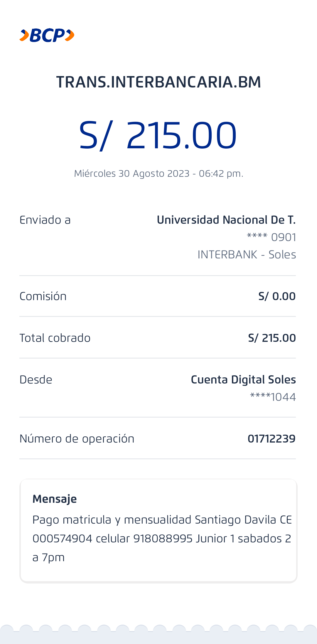Tap the Total cobrado label
The width and height of the screenshot is (317, 644).
point(55,338)
